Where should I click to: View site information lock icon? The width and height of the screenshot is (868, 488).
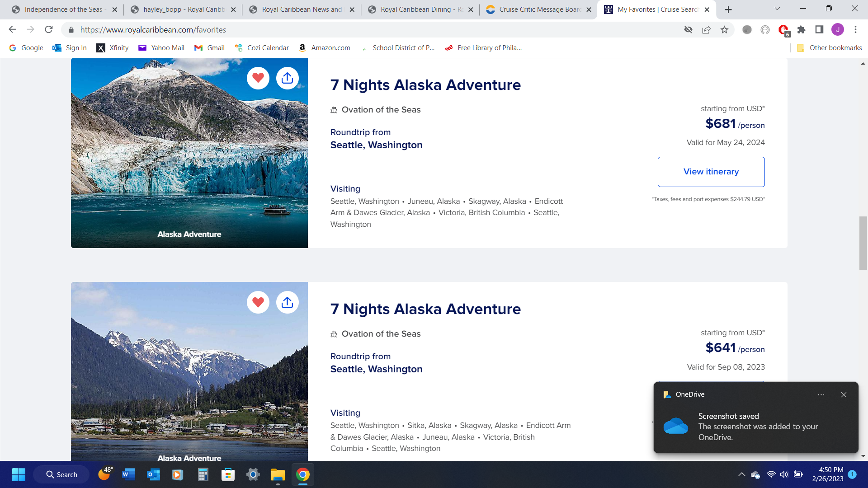pos(71,30)
